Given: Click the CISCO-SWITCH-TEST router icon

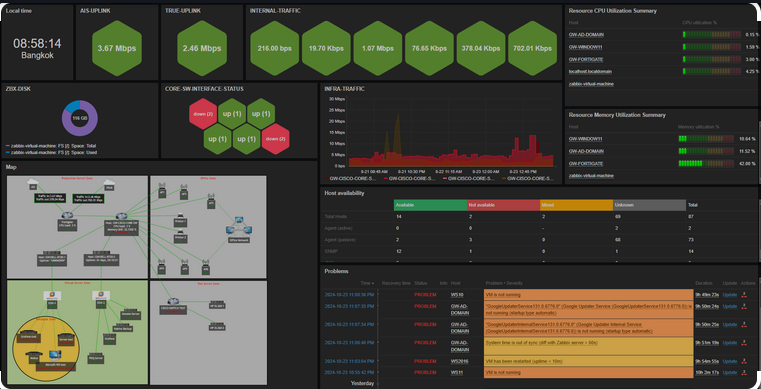Looking at the screenshot, I should tap(173, 301).
